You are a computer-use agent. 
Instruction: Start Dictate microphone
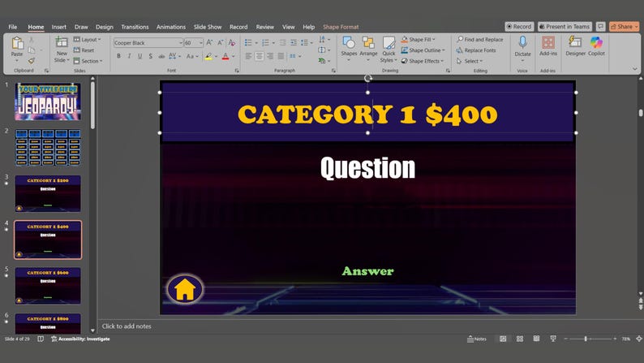(x=522, y=42)
